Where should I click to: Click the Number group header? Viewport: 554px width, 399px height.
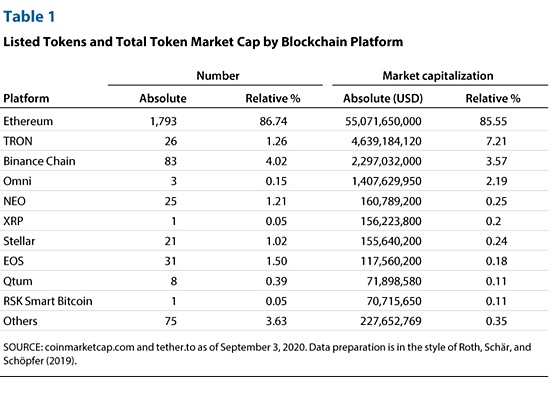218,76
